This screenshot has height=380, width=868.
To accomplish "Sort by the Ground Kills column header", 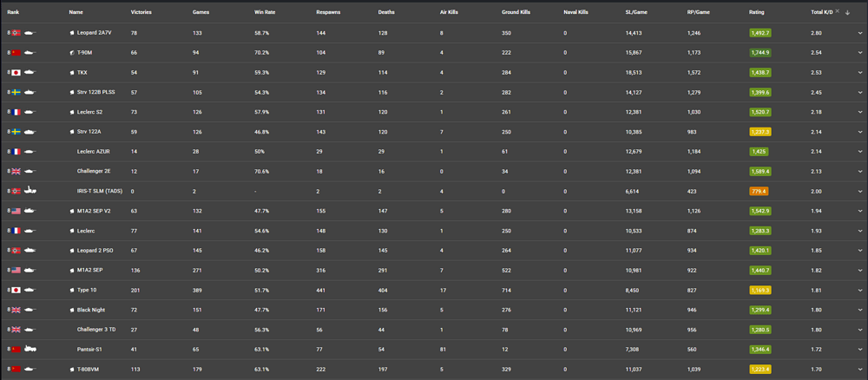I will click(x=516, y=13).
